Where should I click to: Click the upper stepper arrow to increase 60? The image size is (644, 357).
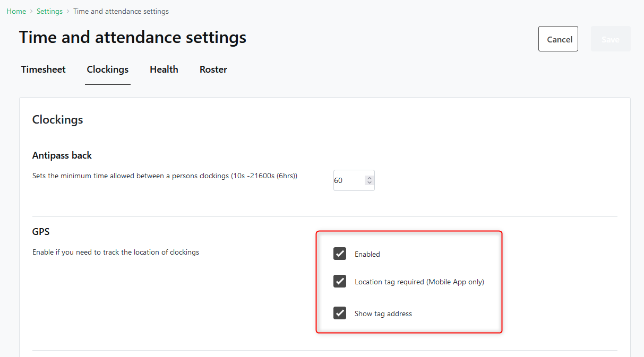pyautogui.click(x=369, y=177)
